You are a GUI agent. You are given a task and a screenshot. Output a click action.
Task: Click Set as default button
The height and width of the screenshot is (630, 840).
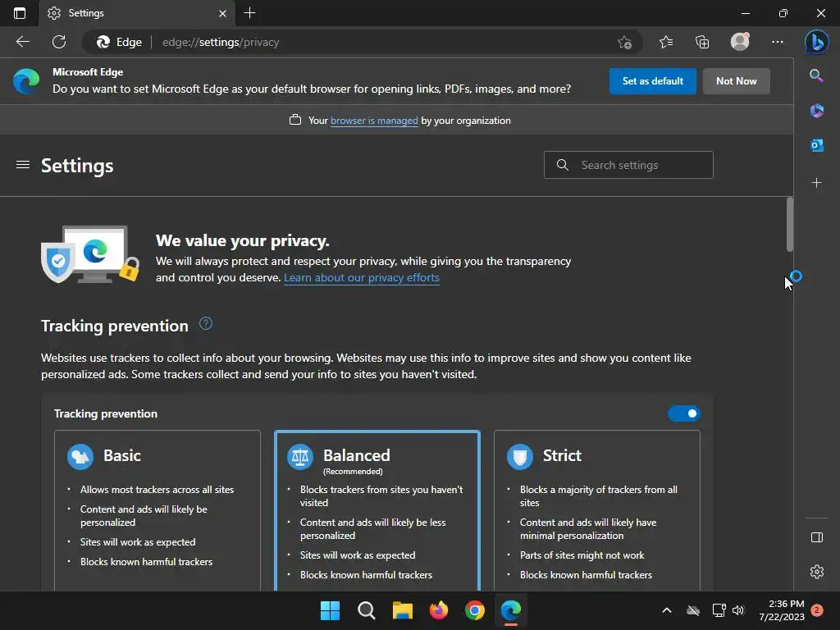pyautogui.click(x=652, y=81)
